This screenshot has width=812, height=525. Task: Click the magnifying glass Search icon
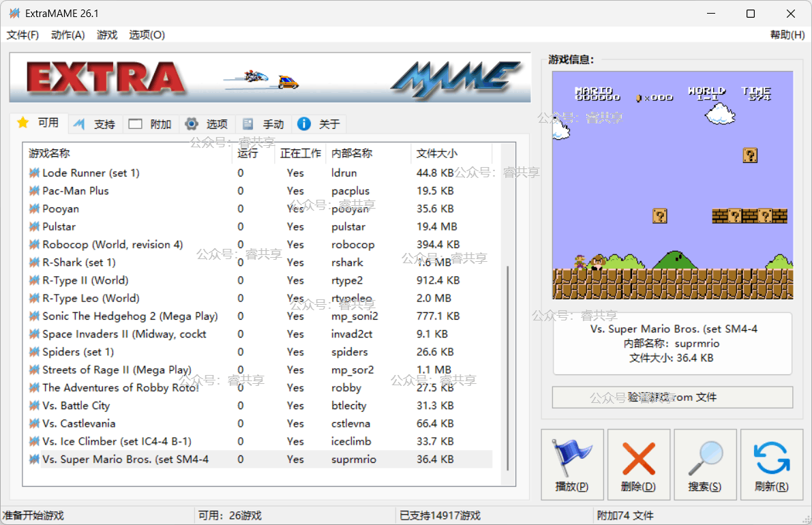pos(705,457)
